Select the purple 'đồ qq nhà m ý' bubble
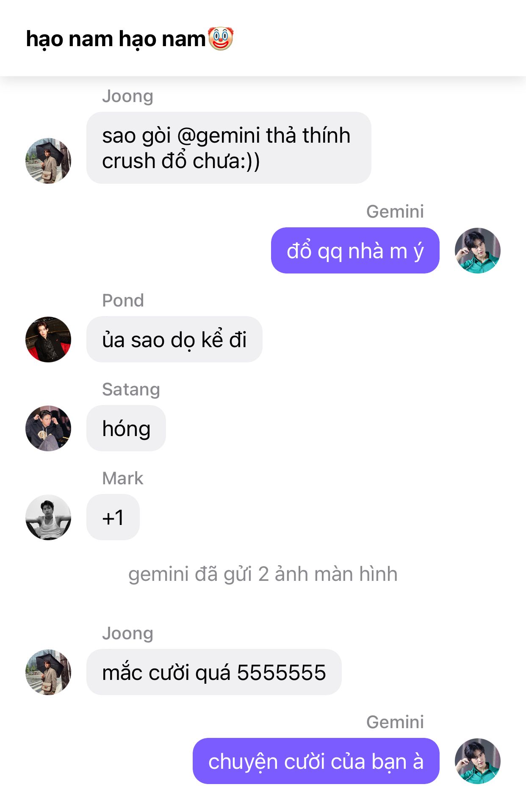 tap(355, 251)
